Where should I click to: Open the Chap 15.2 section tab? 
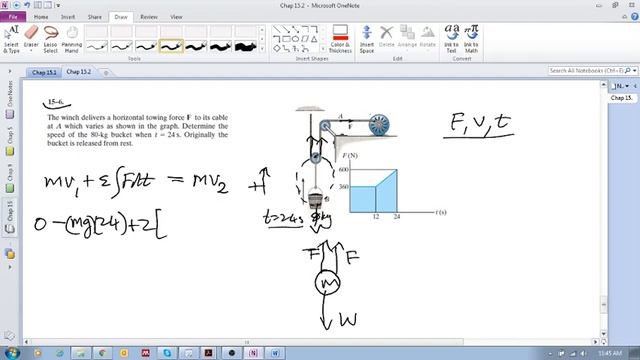click(79, 72)
